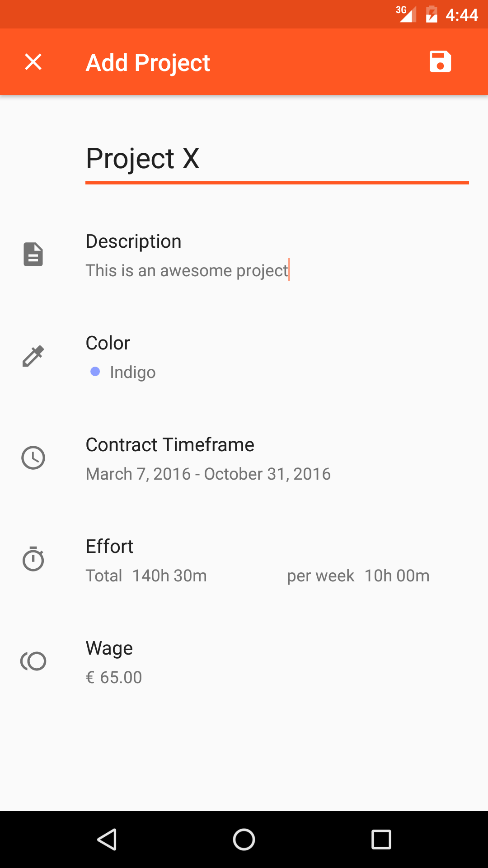This screenshot has width=488, height=868.
Task: Edit the Project X name field
Action: click(x=277, y=159)
